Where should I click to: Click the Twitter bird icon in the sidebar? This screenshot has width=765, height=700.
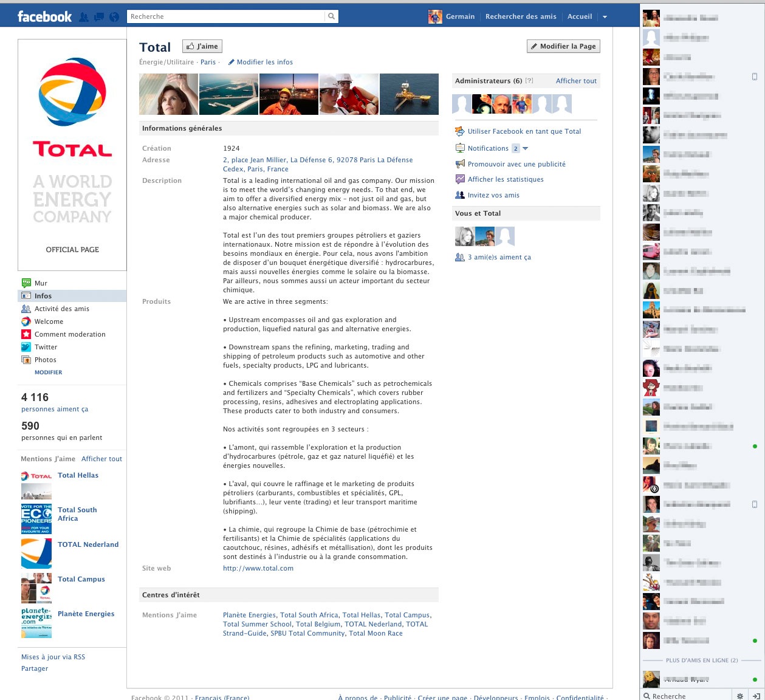[x=26, y=347]
